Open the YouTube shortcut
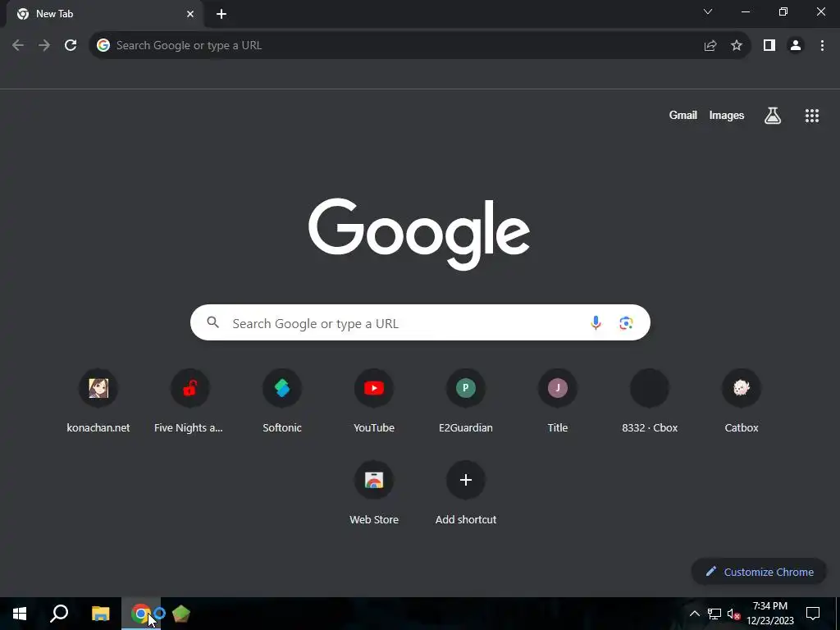This screenshot has width=840, height=630. pyautogui.click(x=374, y=400)
